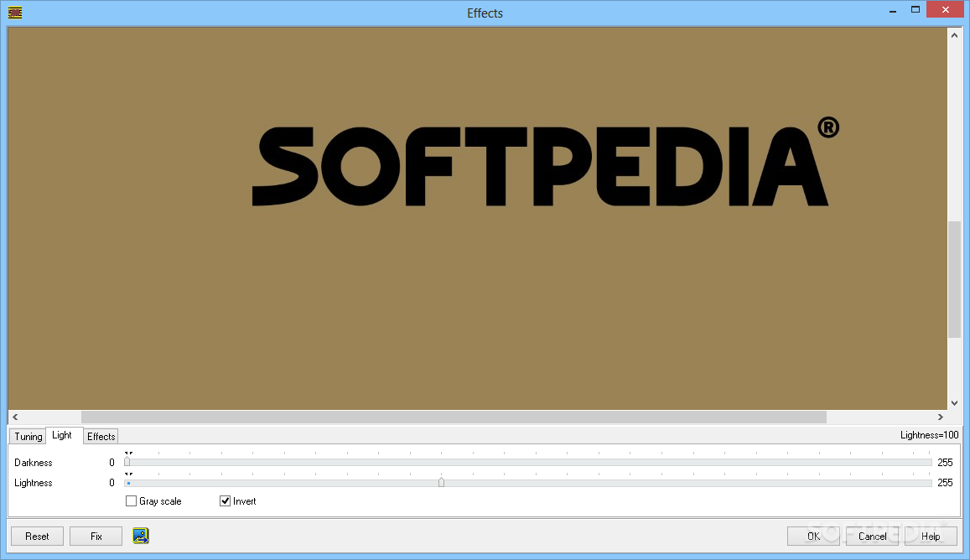This screenshot has height=560, width=970.
Task: Click the vertical scrollbar down arrow
Action: (x=955, y=403)
